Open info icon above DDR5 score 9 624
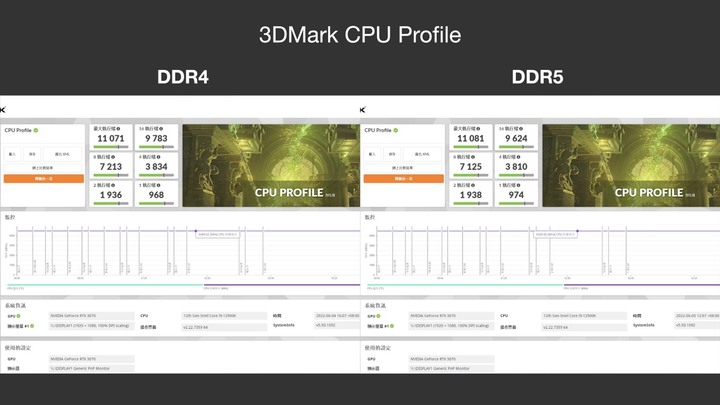Viewport: 720px width, 405px height. 521,129
